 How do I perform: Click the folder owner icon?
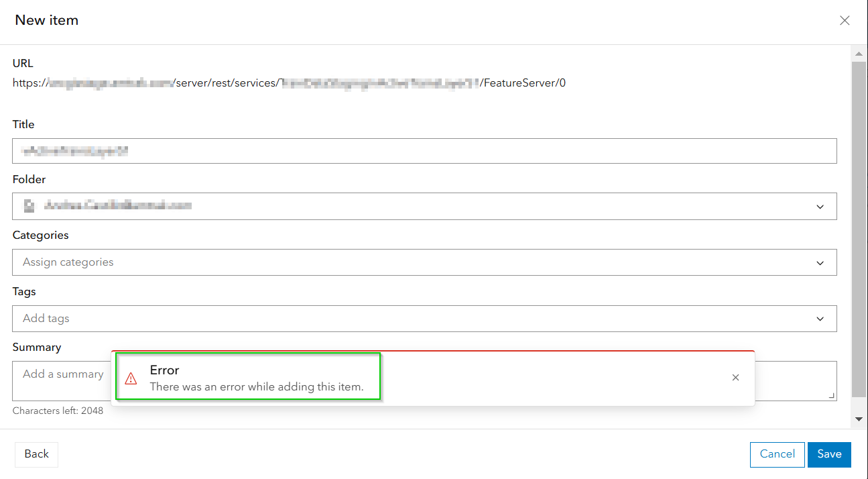pyautogui.click(x=29, y=206)
